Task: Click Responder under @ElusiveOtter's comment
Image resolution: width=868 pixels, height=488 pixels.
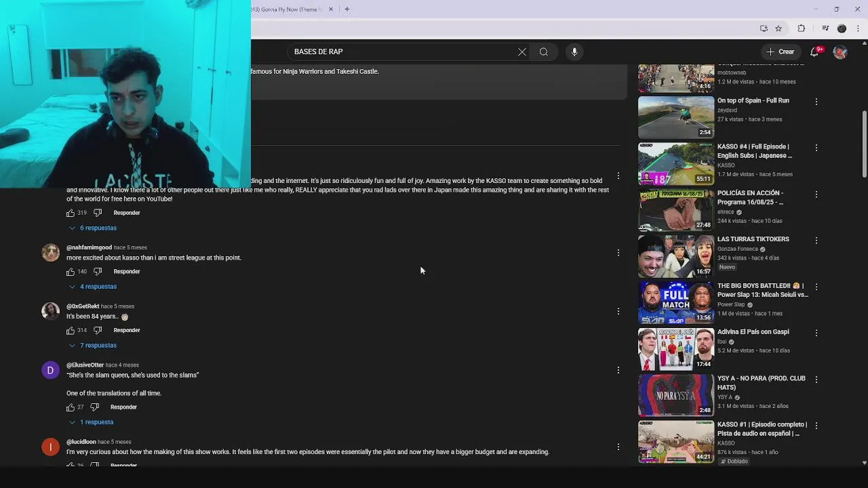Action: pyautogui.click(x=123, y=407)
